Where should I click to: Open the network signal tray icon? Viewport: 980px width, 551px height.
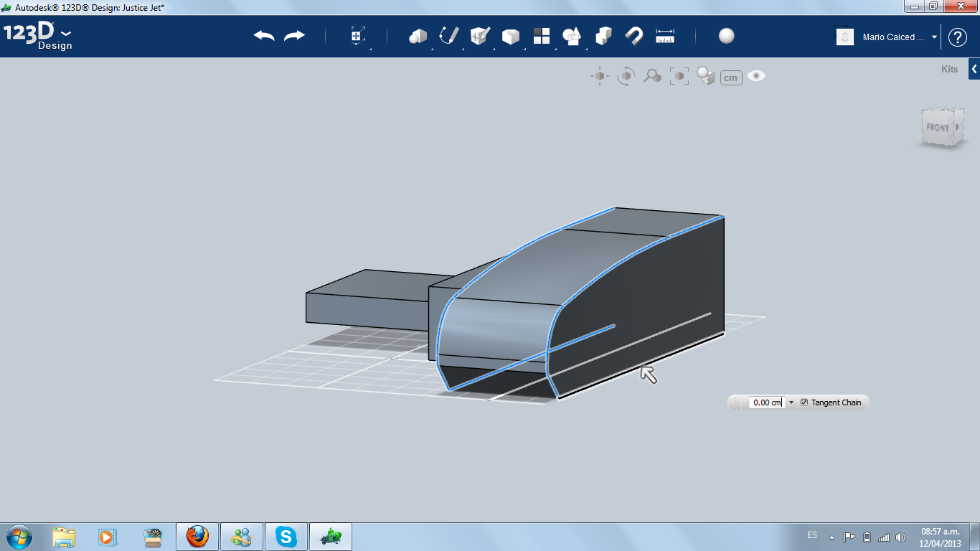pyautogui.click(x=884, y=537)
